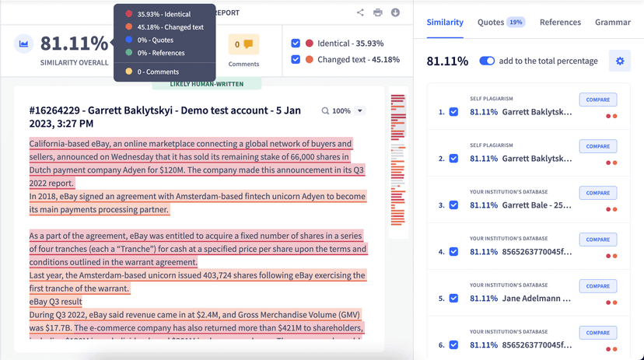Click red-orange dots on source 1
644x360 pixels.
pyautogui.click(x=611, y=116)
